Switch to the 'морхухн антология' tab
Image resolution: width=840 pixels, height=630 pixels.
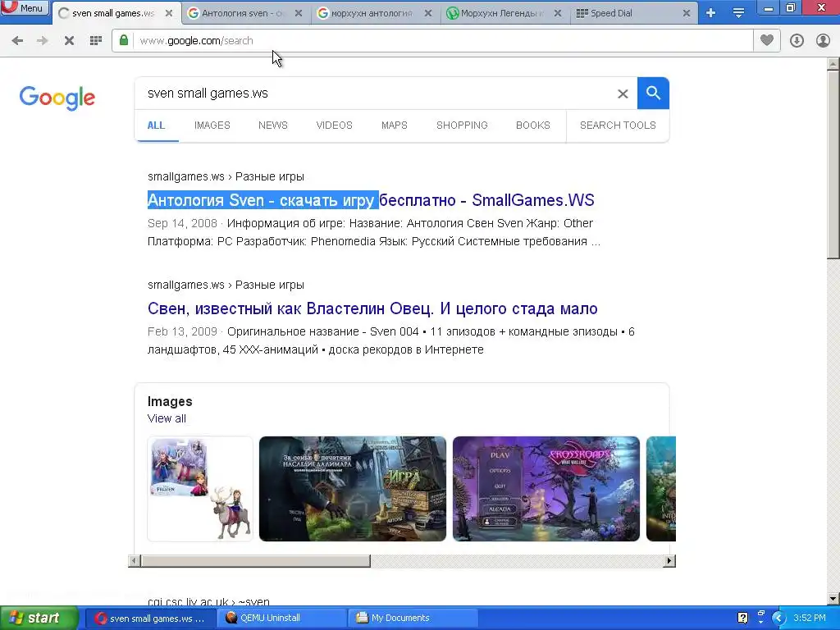pyautogui.click(x=372, y=13)
